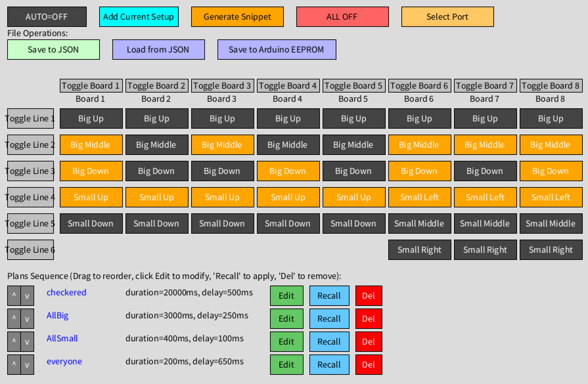Open the Load from JSON file dialog

(x=158, y=50)
